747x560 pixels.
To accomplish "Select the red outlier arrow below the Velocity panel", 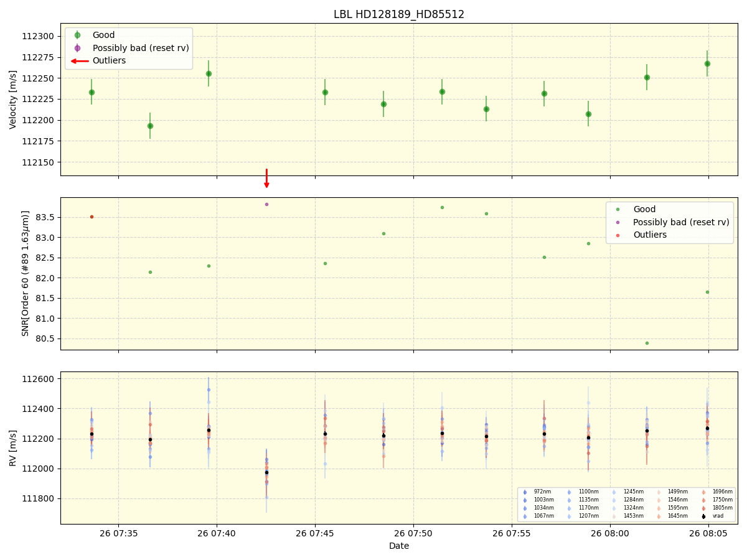I will coord(266,179).
